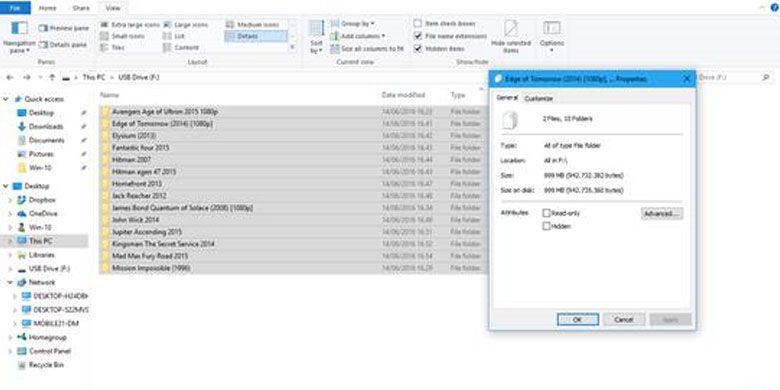Switch to the Share ribbon tab

tap(81, 8)
